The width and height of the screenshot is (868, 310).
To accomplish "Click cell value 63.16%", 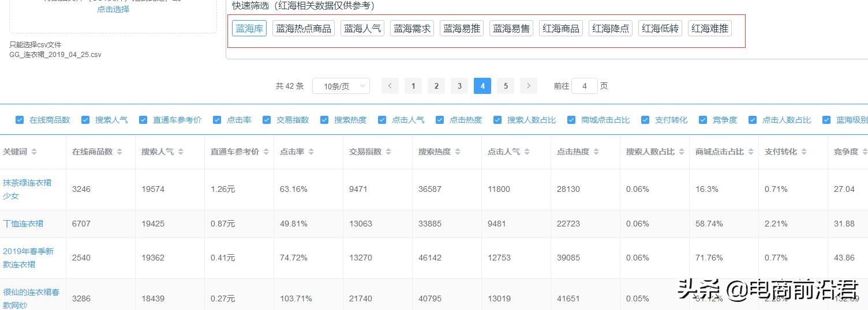I will (294, 189).
